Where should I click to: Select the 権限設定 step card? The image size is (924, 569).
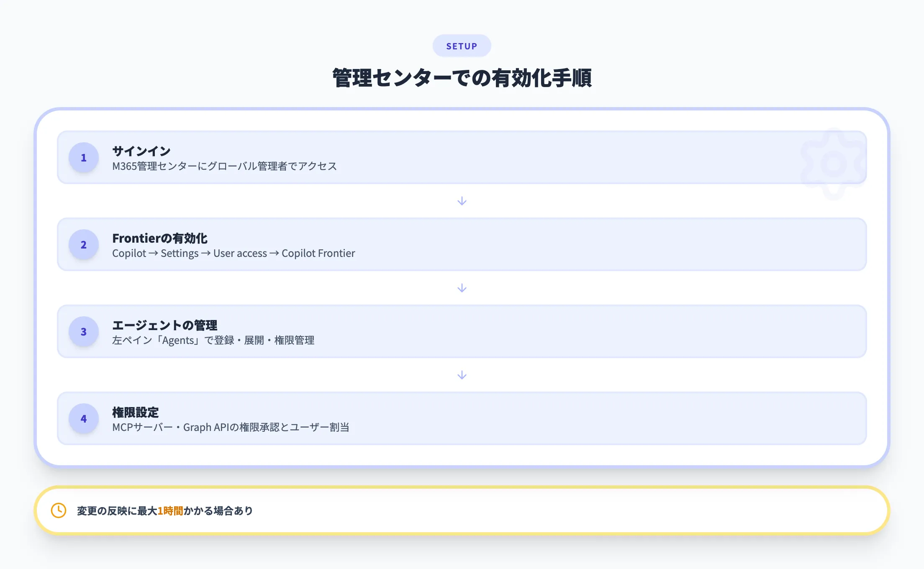tap(460, 419)
